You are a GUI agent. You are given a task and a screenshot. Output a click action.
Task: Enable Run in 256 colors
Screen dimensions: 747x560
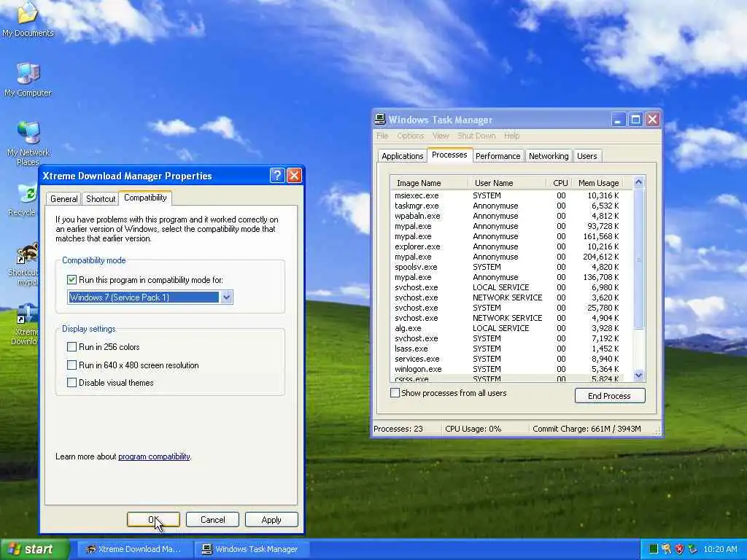click(72, 346)
